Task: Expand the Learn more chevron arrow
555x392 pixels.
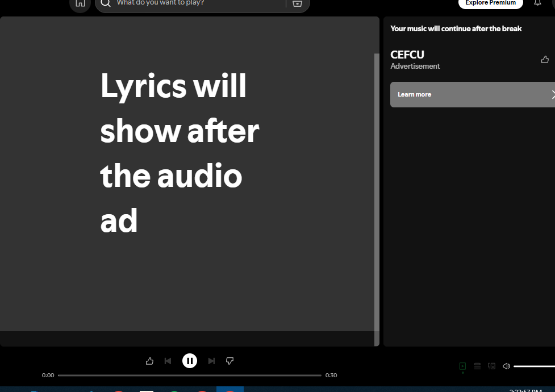Action: [553, 94]
